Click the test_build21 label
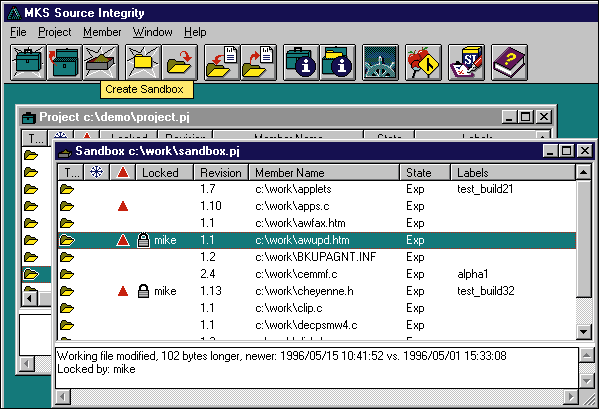This screenshot has height=409, width=599. (x=485, y=189)
